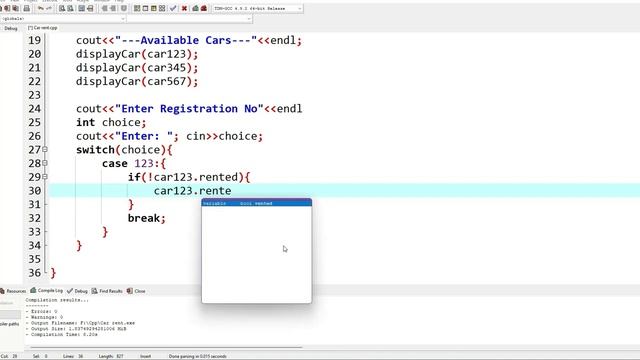Image resolution: width=640 pixels, height=360 pixels.
Task: Click the 'Sel: 0' status bar entry
Action: (x=40, y=356)
